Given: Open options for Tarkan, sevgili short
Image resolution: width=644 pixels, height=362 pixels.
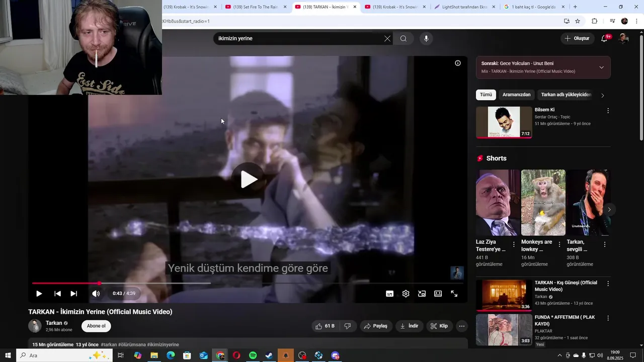Looking at the screenshot, I should [605, 244].
